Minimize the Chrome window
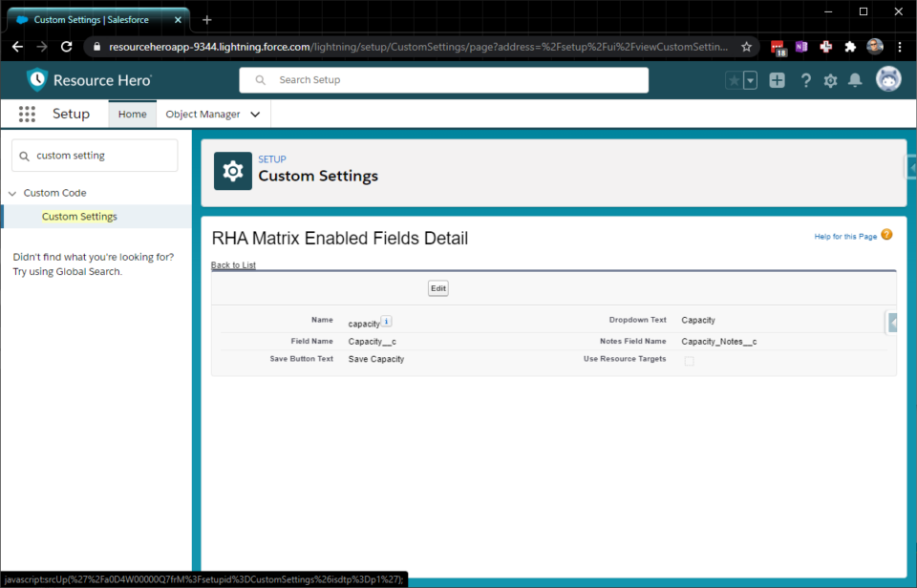 828,11
